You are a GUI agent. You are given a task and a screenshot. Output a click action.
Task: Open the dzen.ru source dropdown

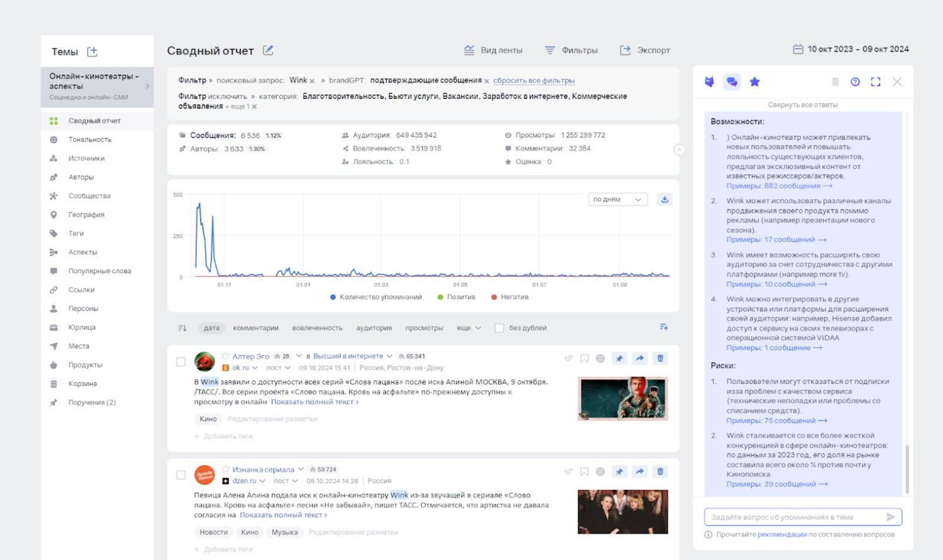pyautogui.click(x=262, y=481)
